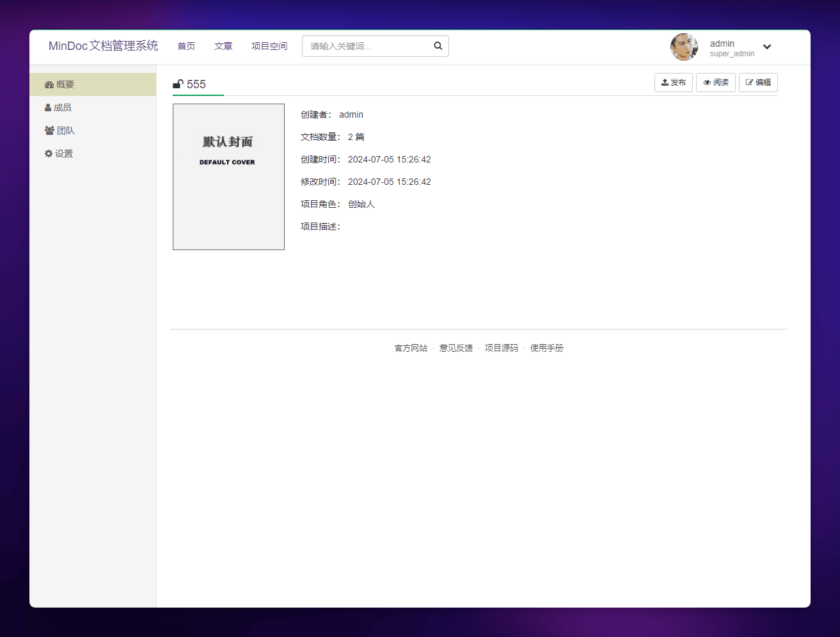Open admin username account menu

(x=722, y=43)
